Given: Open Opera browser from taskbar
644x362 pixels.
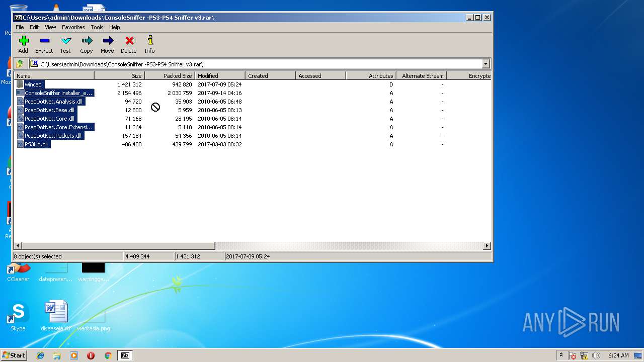Looking at the screenshot, I should (x=91, y=355).
